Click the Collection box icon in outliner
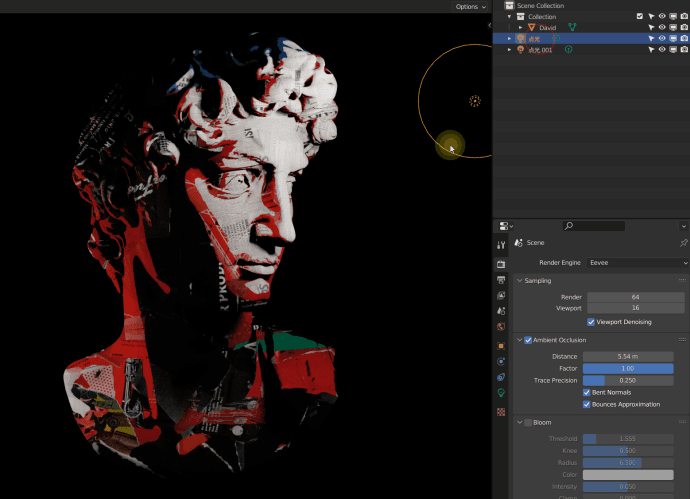 [521, 16]
